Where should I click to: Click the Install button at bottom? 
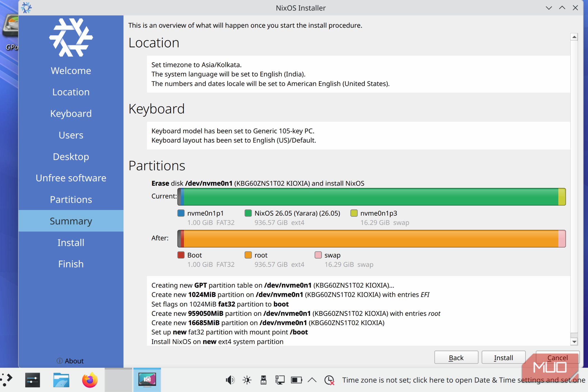coord(503,358)
